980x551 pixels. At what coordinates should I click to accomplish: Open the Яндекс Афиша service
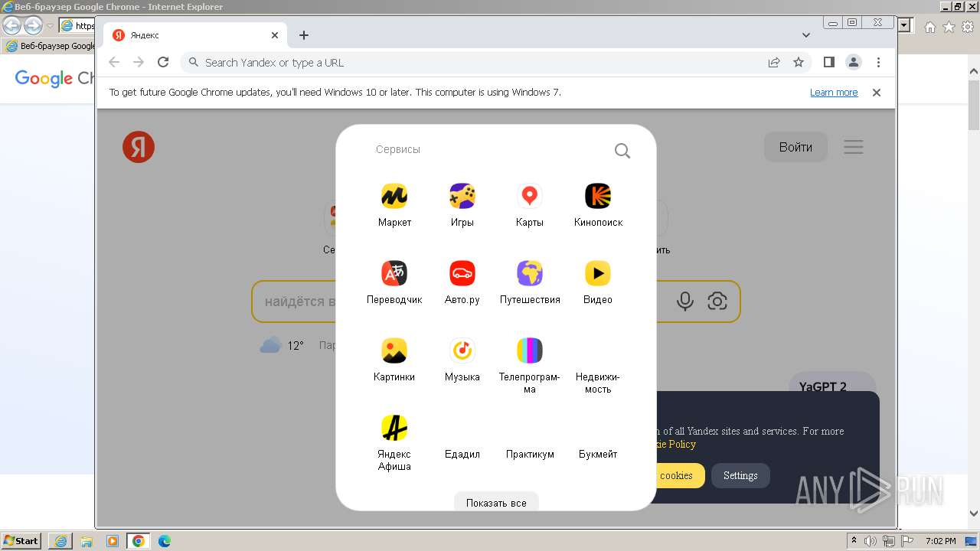(394, 443)
